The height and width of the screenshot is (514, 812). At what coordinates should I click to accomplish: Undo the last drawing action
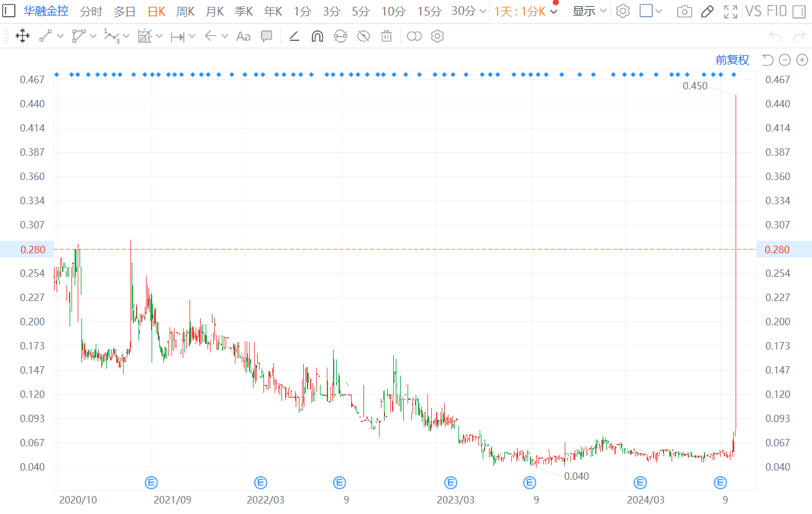click(775, 36)
